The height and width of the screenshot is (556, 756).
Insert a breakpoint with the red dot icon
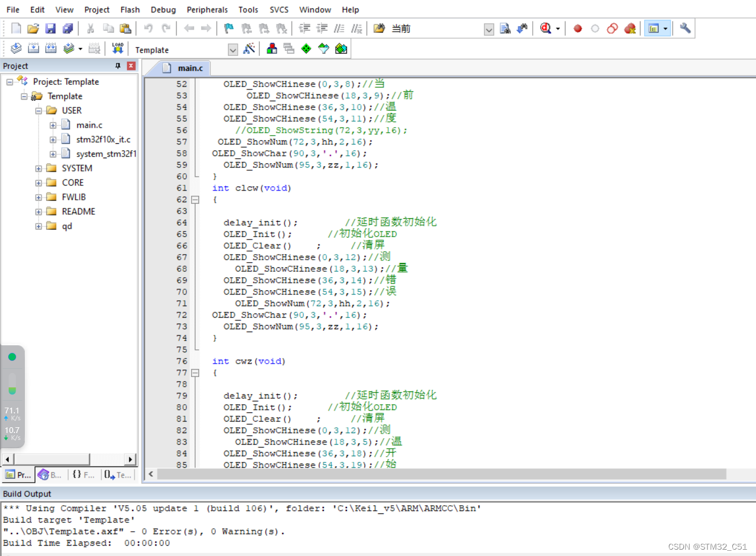(x=578, y=28)
